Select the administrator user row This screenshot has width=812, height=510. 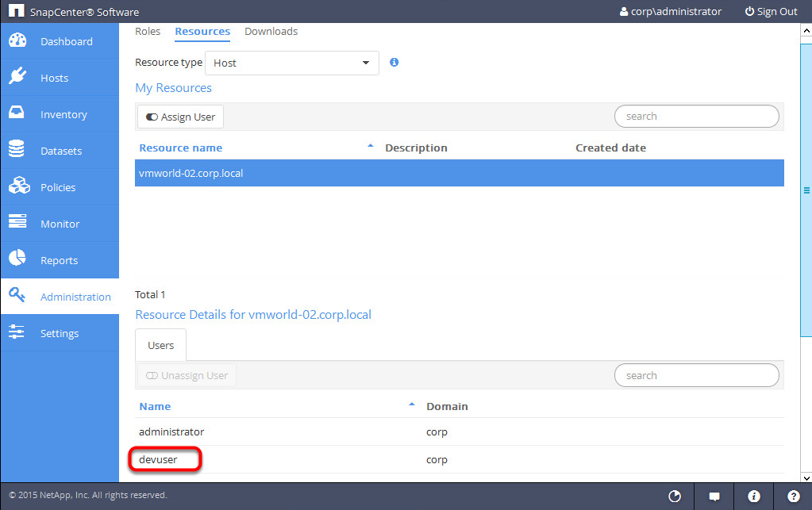[x=460, y=431]
